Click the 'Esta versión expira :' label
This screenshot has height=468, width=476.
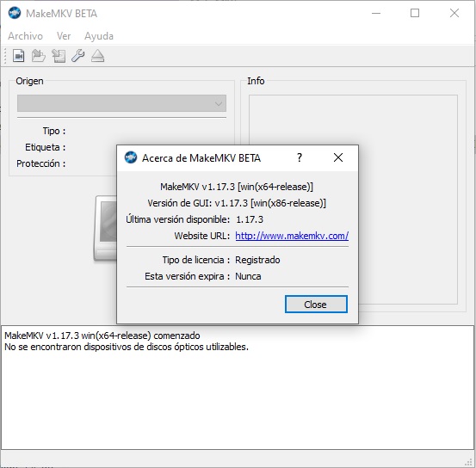coord(187,276)
